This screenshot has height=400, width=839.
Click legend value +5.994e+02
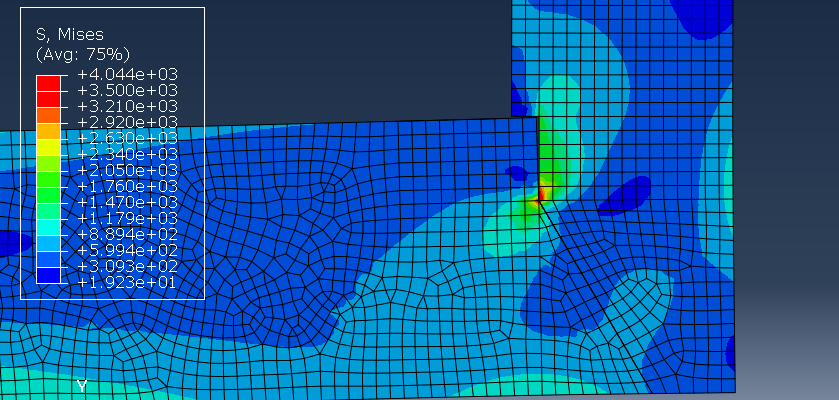pos(127,250)
